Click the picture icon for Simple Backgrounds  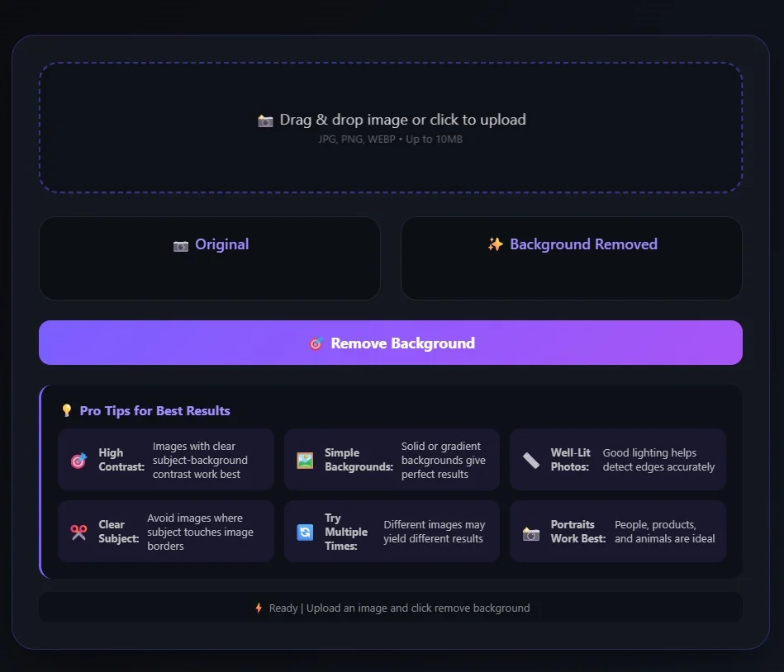tap(305, 460)
